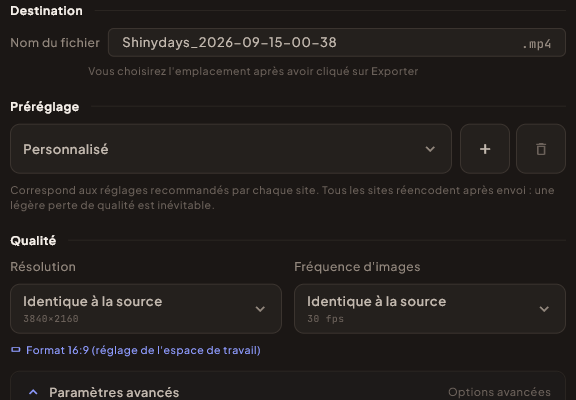Viewport: 576px width, 400px height.
Task: Click the preset description about recommended site settings
Action: [282, 198]
